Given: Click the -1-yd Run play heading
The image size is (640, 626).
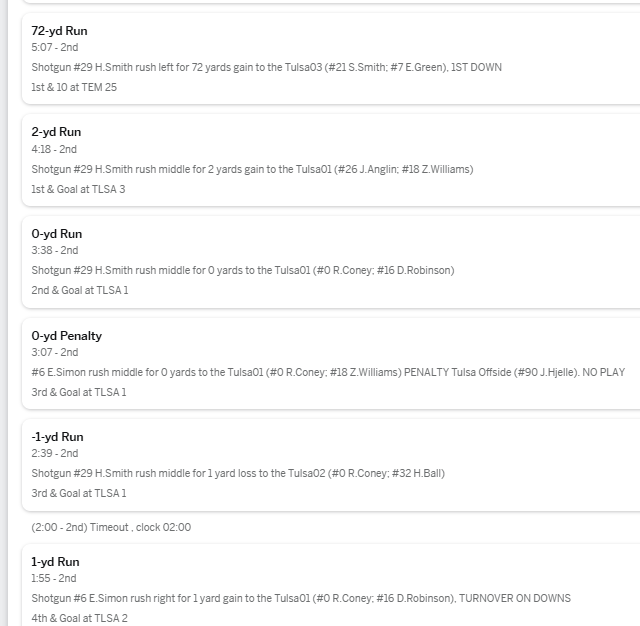Looking at the screenshot, I should pyautogui.click(x=58, y=437).
